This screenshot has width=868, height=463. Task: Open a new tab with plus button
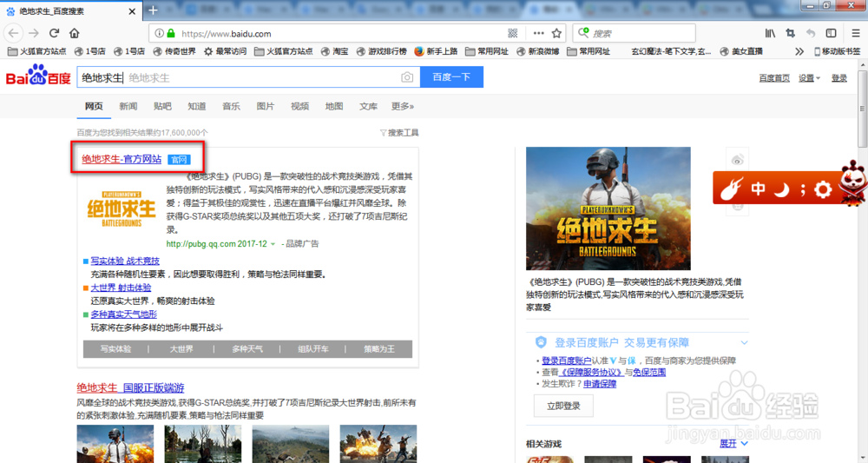click(x=153, y=10)
